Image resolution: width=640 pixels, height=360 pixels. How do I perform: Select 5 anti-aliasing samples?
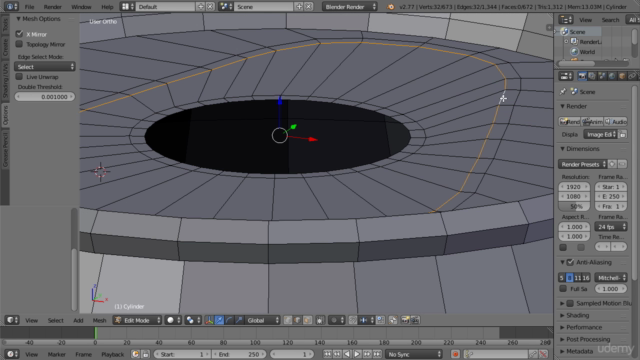point(562,278)
